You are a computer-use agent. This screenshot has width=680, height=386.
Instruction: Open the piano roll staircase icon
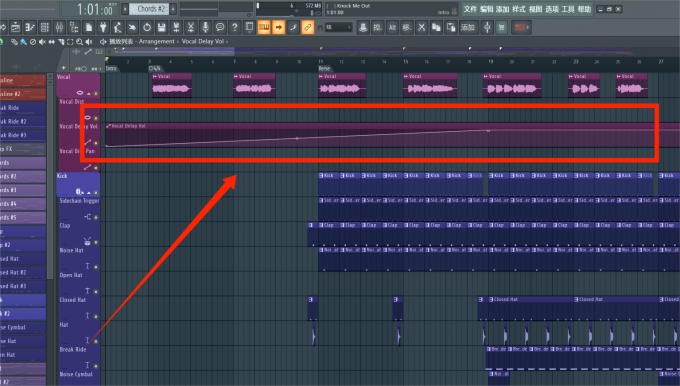click(x=30, y=27)
